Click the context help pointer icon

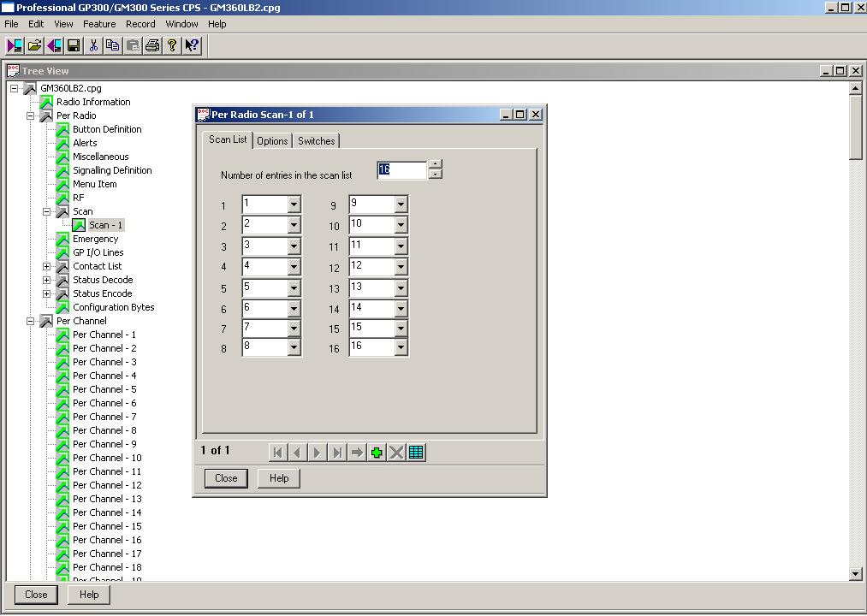coord(192,45)
